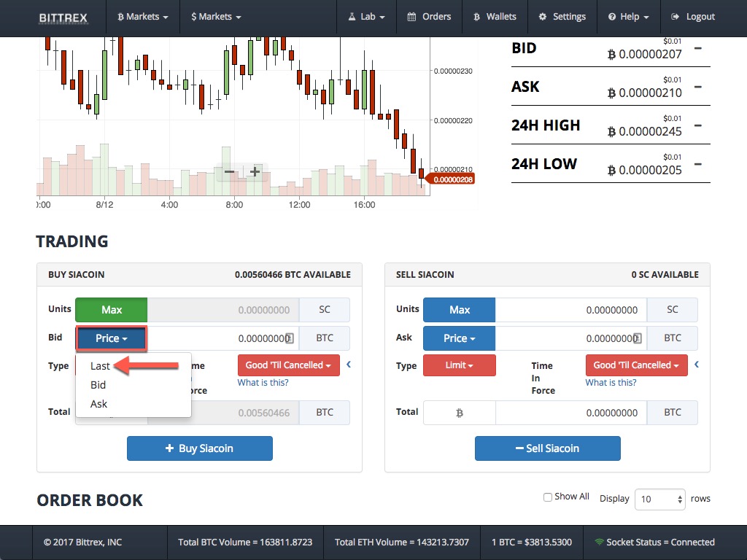
Task: Open the What is this link under Time In Force
Action: click(611, 382)
